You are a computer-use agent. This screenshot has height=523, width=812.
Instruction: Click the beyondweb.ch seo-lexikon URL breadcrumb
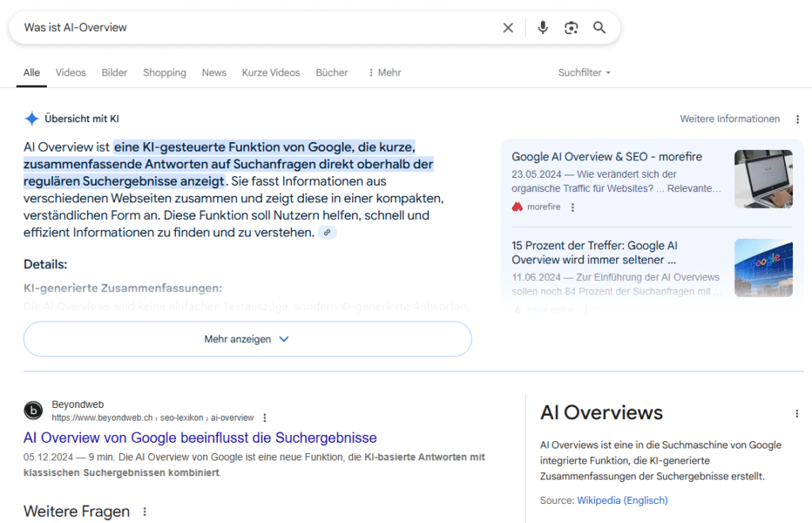[153, 417]
